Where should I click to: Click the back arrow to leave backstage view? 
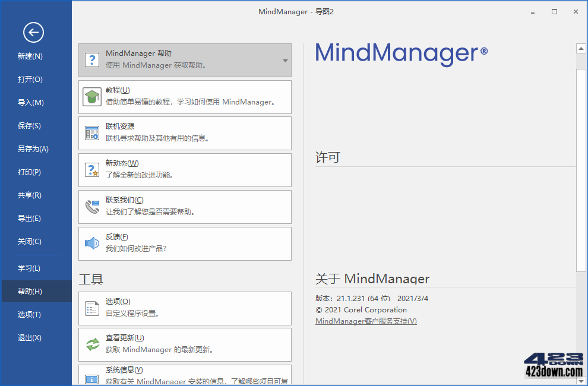34,33
